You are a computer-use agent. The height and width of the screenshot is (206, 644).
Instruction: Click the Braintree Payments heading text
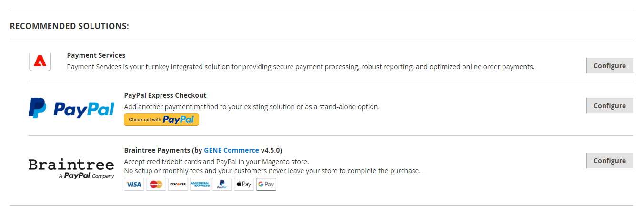157,150
